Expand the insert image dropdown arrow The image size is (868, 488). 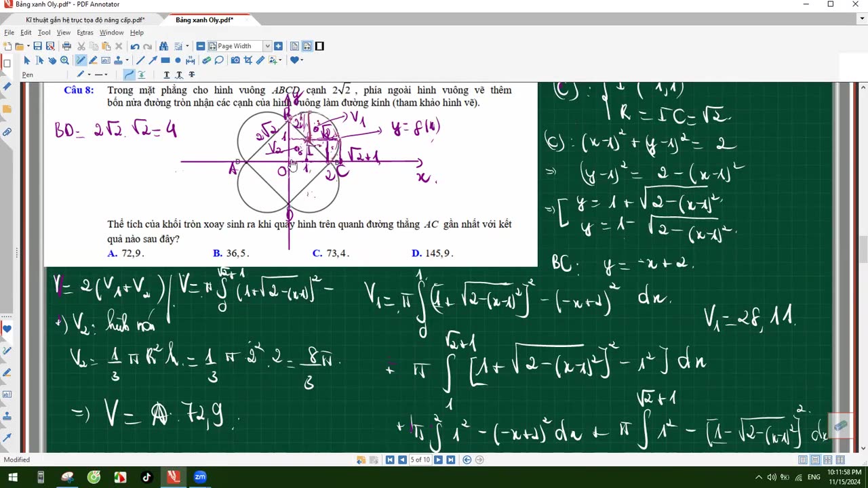(280, 60)
